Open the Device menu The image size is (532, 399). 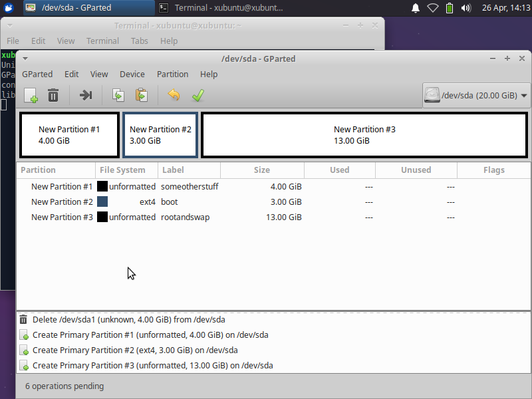click(132, 74)
